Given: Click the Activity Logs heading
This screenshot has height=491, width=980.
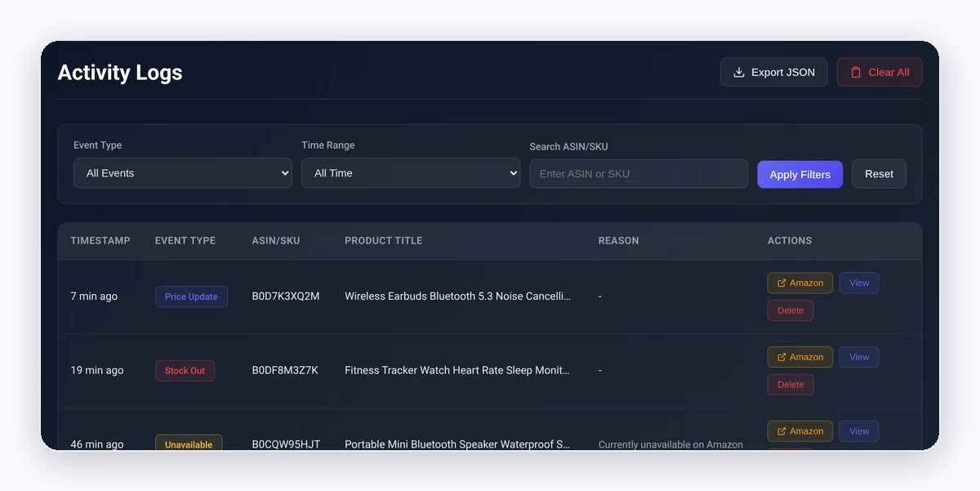Looking at the screenshot, I should click(120, 73).
